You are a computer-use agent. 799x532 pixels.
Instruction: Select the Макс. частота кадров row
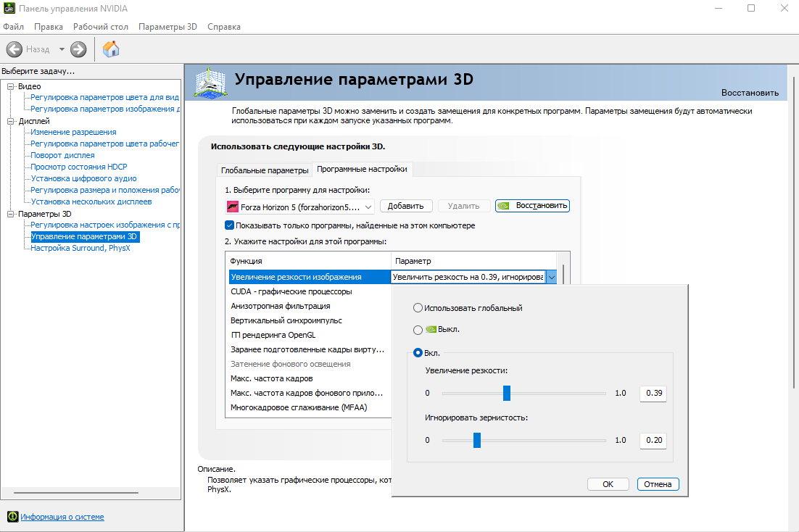pyautogui.click(x=310, y=378)
